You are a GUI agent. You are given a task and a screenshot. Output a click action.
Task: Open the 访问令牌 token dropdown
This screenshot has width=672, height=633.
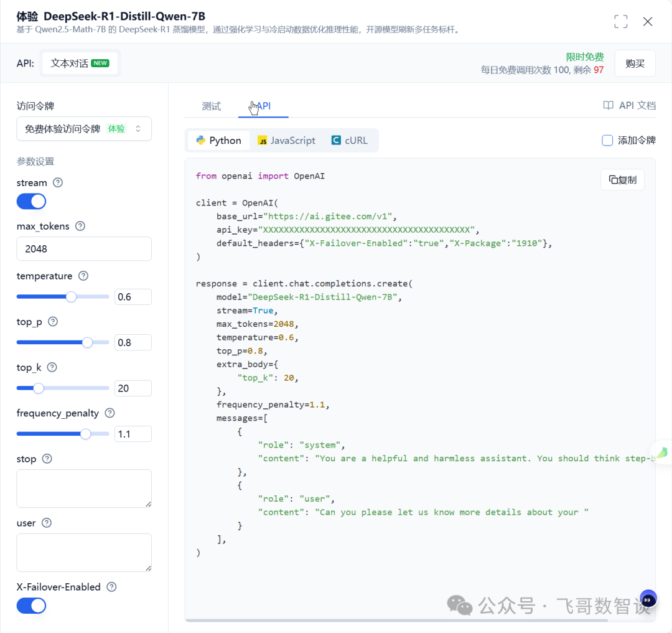point(84,129)
